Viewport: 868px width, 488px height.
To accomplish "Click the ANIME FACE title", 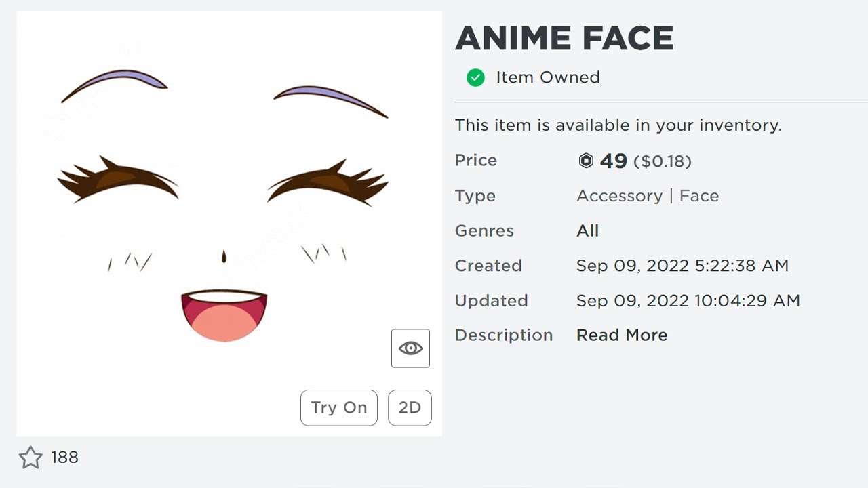I will click(564, 39).
